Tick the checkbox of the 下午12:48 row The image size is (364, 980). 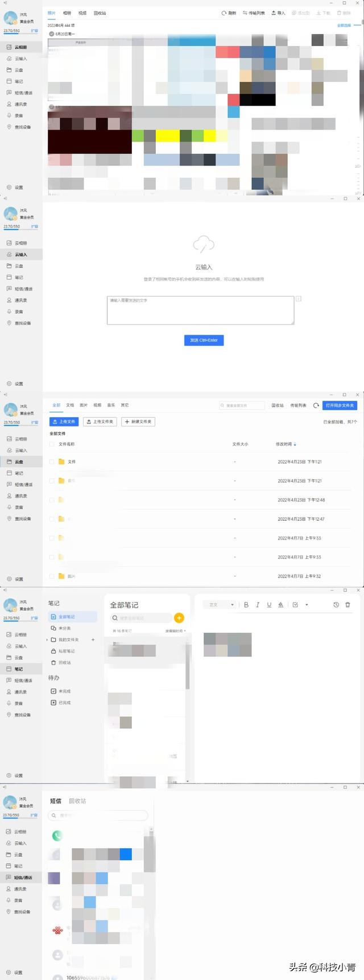(52, 500)
